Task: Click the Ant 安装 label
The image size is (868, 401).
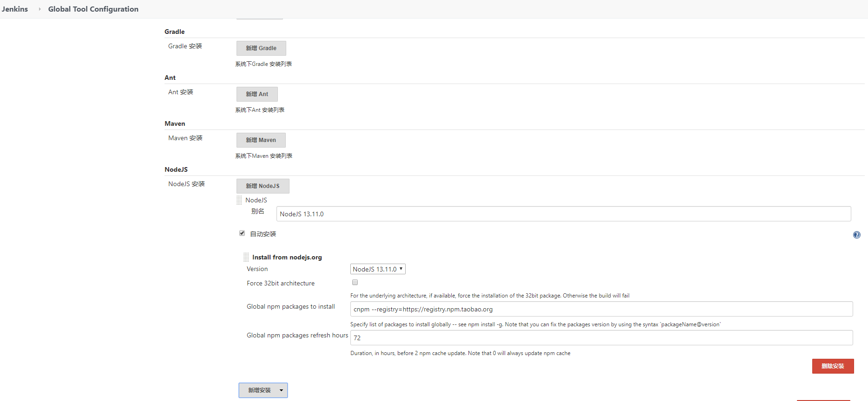Action: [x=181, y=92]
